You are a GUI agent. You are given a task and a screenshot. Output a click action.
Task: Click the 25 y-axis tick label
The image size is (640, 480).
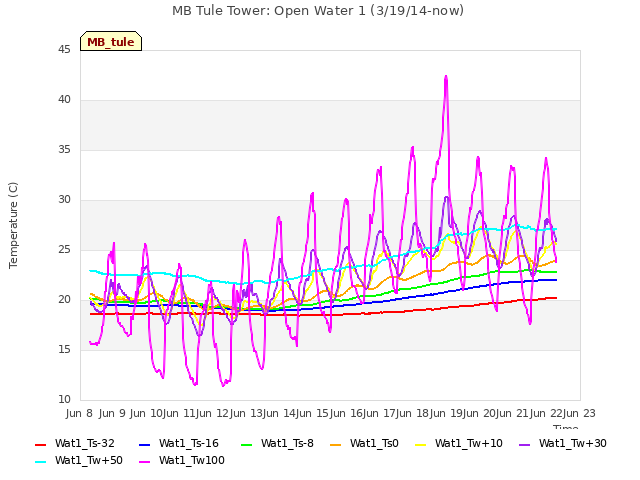[x=64, y=250]
